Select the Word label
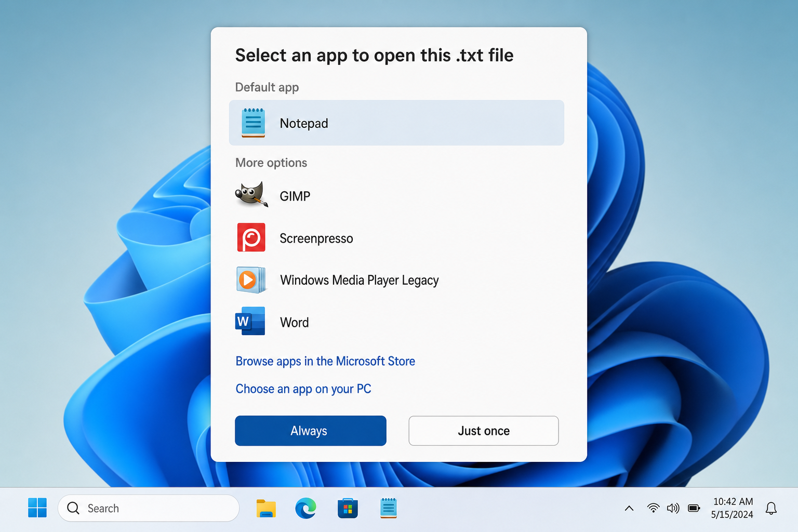This screenshot has width=798, height=532. [295, 323]
